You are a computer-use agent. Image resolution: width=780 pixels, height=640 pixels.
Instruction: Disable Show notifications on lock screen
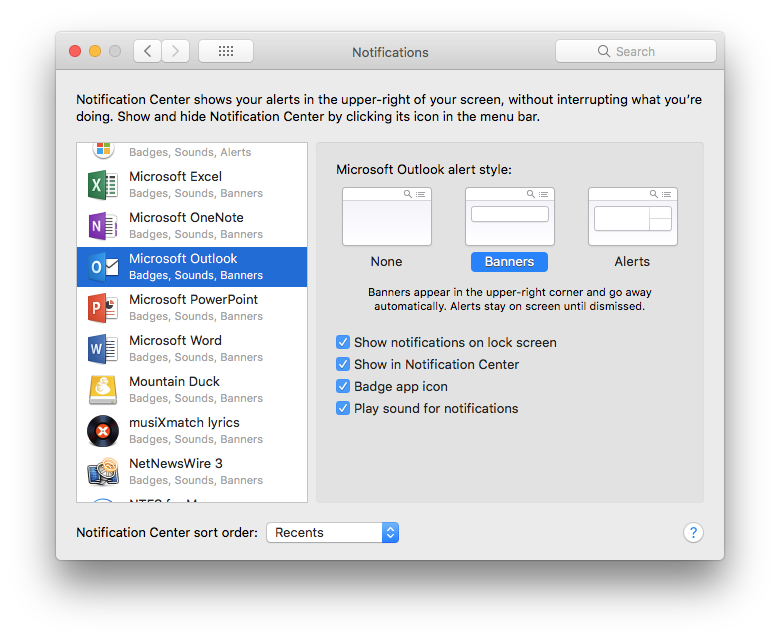(x=343, y=342)
